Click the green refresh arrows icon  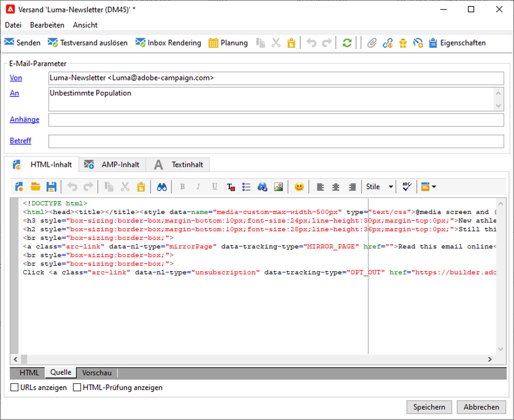pyautogui.click(x=347, y=43)
